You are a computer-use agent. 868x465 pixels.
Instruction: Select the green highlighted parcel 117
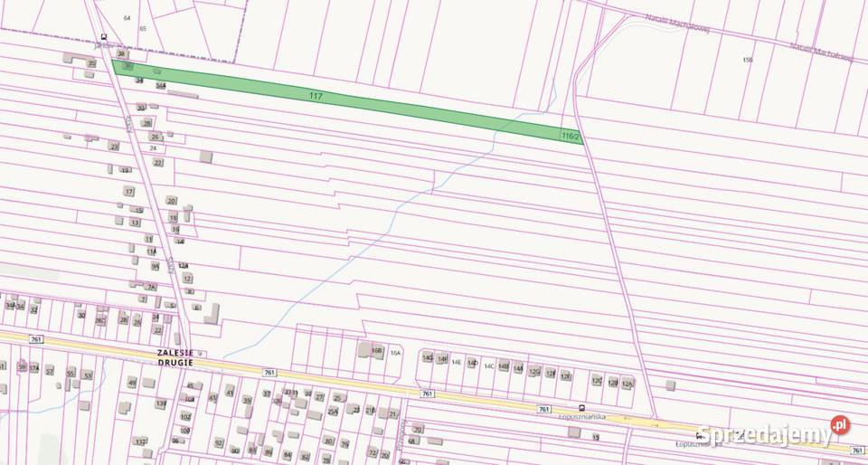tap(316, 95)
